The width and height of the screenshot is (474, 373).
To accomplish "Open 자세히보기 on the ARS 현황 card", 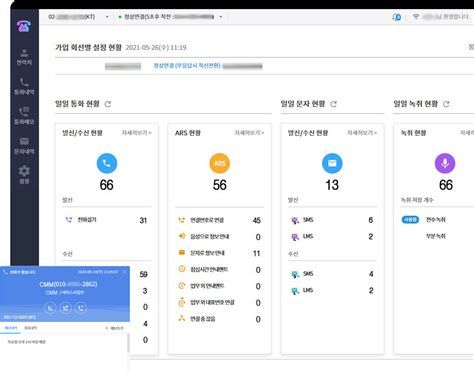I will (249, 133).
